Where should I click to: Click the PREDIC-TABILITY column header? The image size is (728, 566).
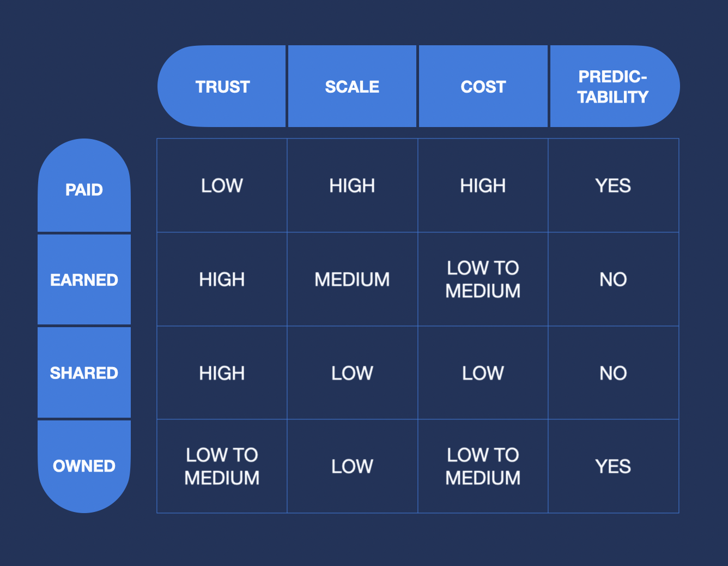point(613,87)
